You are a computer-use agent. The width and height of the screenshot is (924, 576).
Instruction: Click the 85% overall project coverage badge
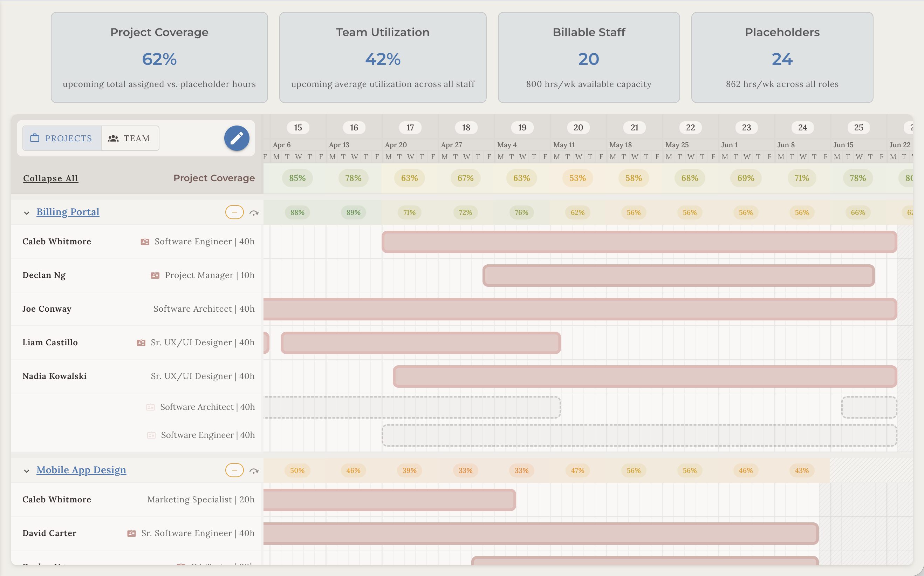coord(297,178)
